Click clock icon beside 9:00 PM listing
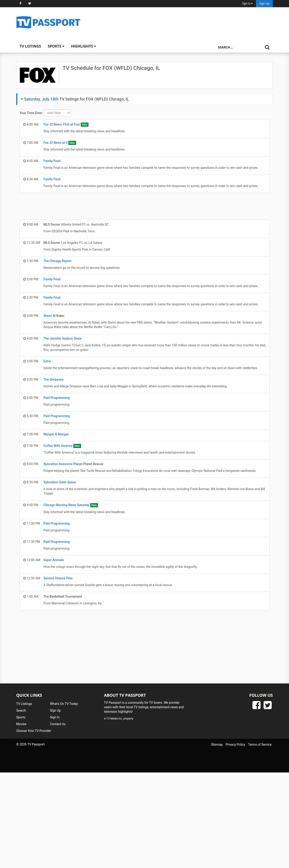Viewport: 289px width, 868px height. coord(25,505)
